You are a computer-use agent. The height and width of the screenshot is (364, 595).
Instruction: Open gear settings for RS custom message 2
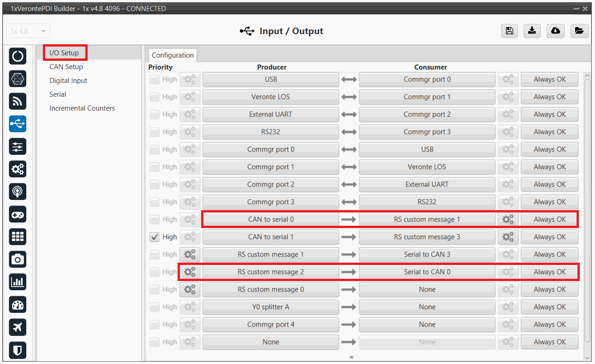190,272
